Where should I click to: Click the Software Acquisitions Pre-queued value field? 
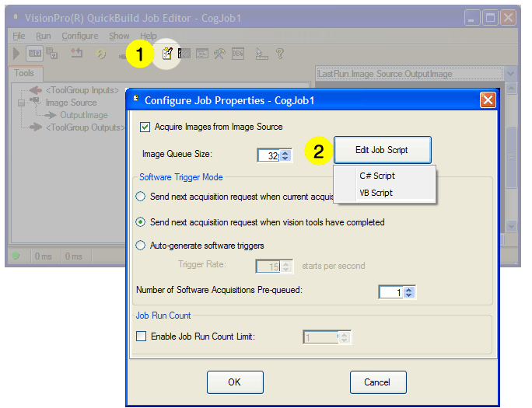point(391,292)
